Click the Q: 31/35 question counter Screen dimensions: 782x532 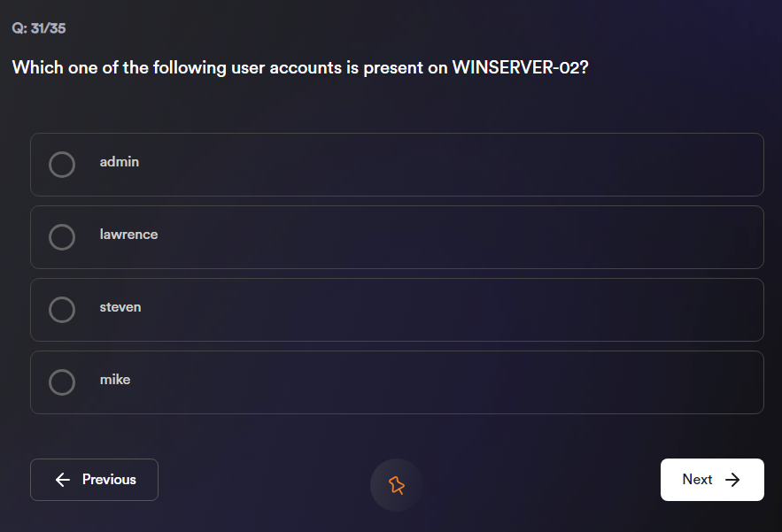(x=39, y=28)
